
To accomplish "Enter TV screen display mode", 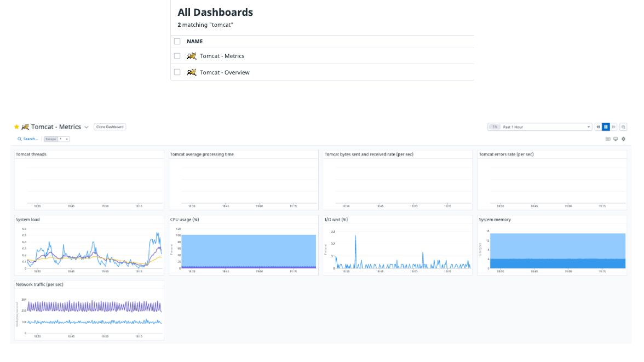I will tap(616, 139).
